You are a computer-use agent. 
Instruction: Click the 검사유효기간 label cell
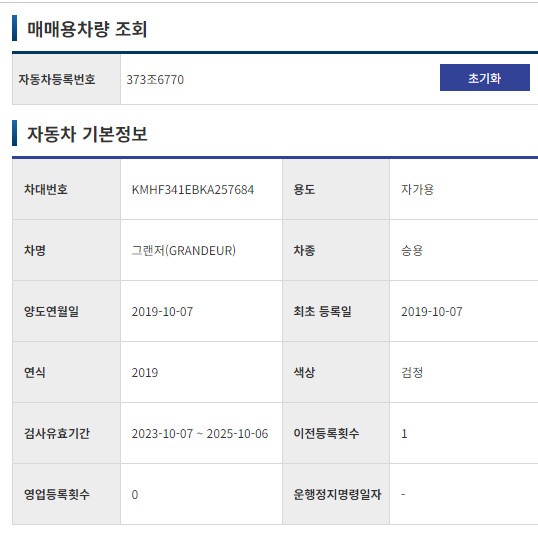coord(67,433)
